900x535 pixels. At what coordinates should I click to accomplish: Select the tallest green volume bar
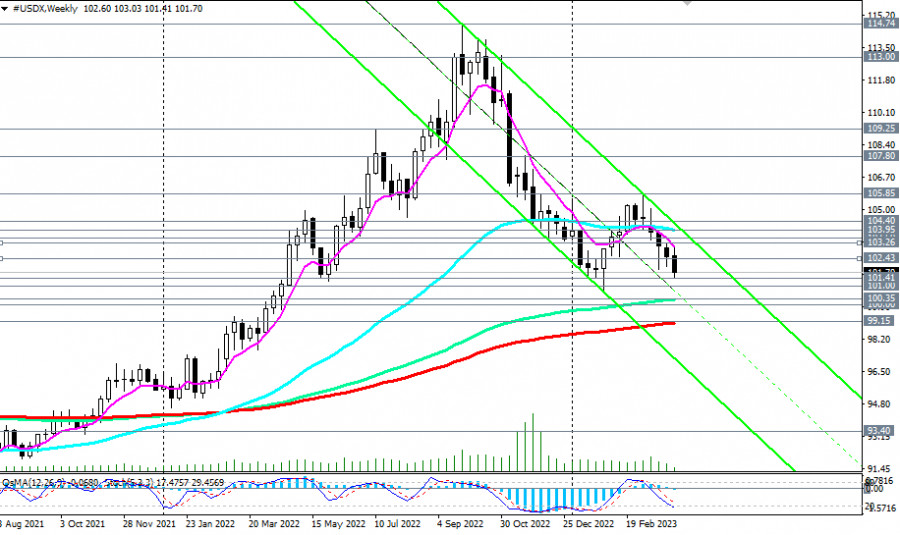click(x=532, y=440)
